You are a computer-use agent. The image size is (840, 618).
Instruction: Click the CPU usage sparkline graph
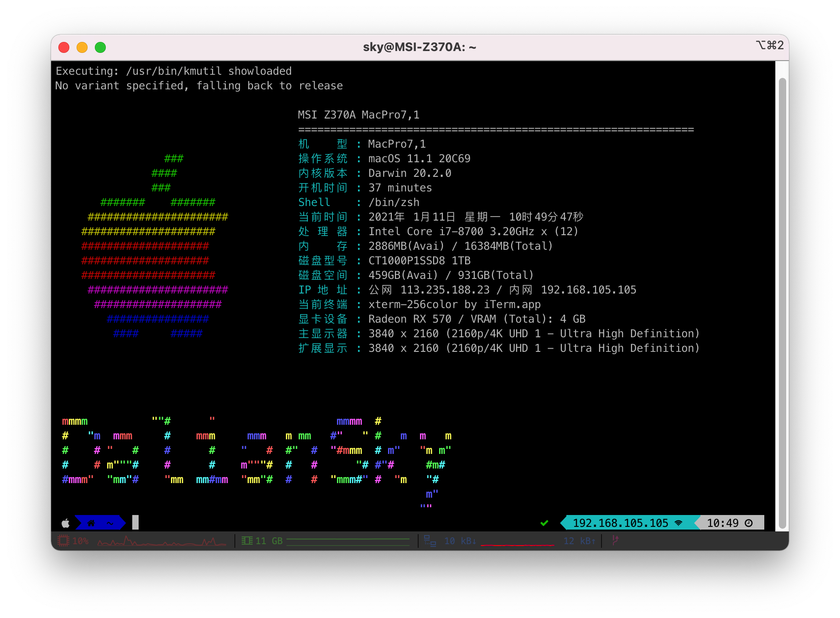point(162,541)
